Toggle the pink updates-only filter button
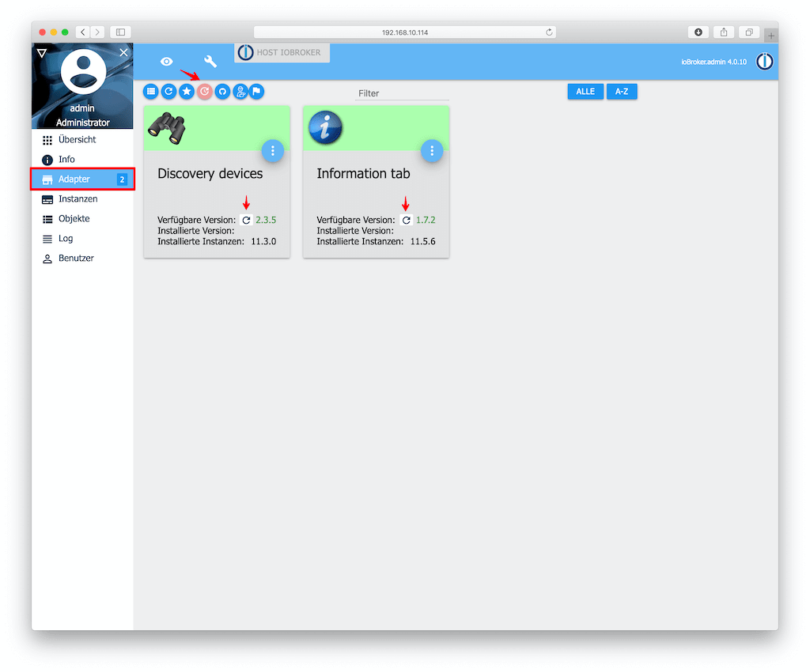Image resolution: width=810 pixels, height=672 pixels. (x=205, y=92)
